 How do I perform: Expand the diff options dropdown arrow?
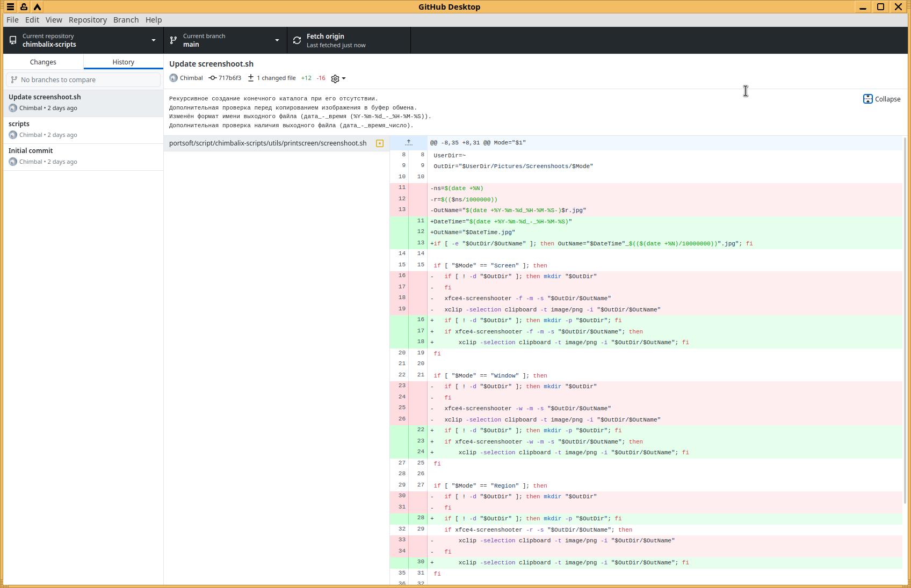344,78
